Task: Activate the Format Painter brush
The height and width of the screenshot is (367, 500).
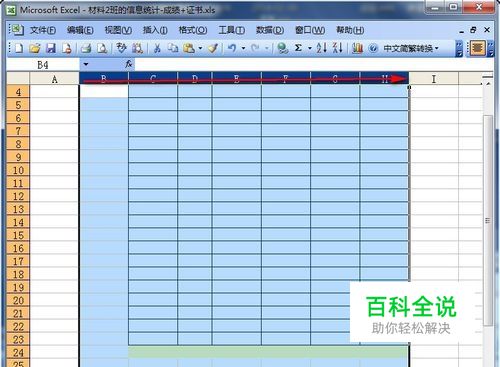Action: point(213,48)
